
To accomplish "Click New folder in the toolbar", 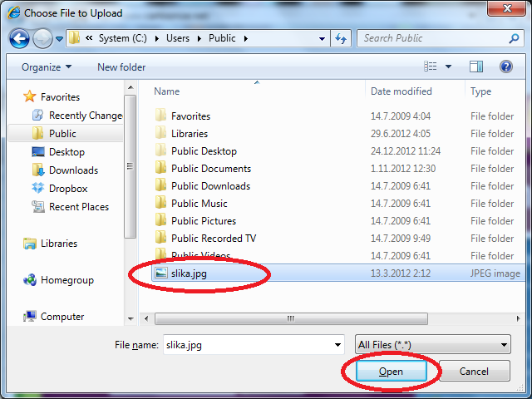I will 121,67.
